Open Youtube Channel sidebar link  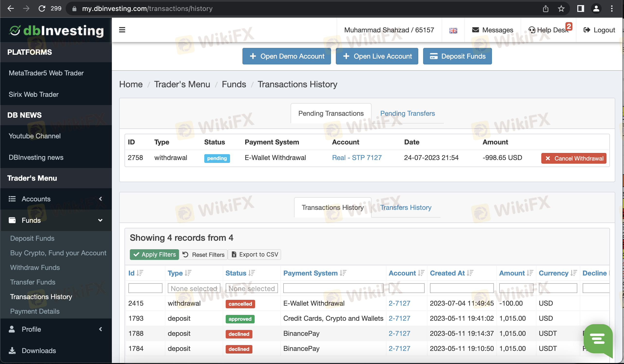[35, 136]
